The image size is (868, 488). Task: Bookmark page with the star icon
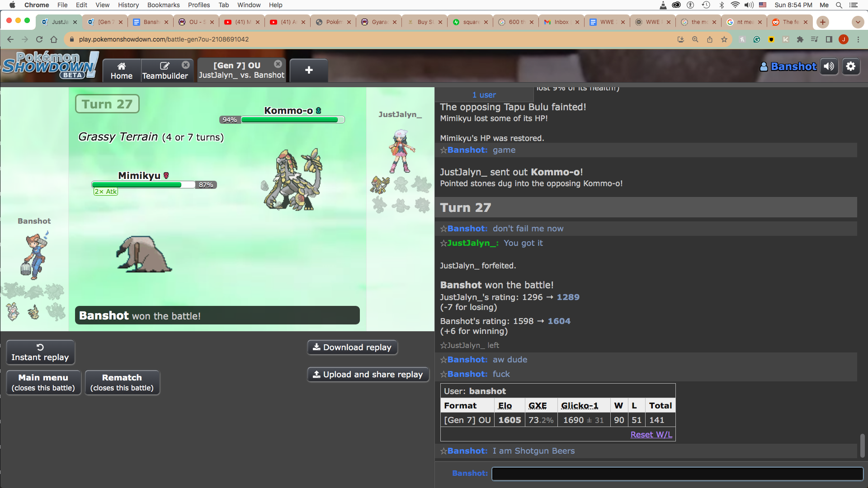coord(724,39)
